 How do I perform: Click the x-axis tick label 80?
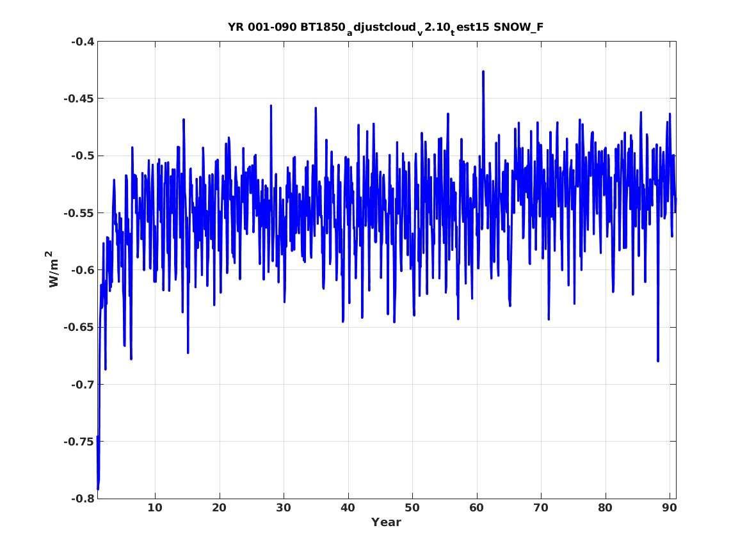[x=605, y=508]
